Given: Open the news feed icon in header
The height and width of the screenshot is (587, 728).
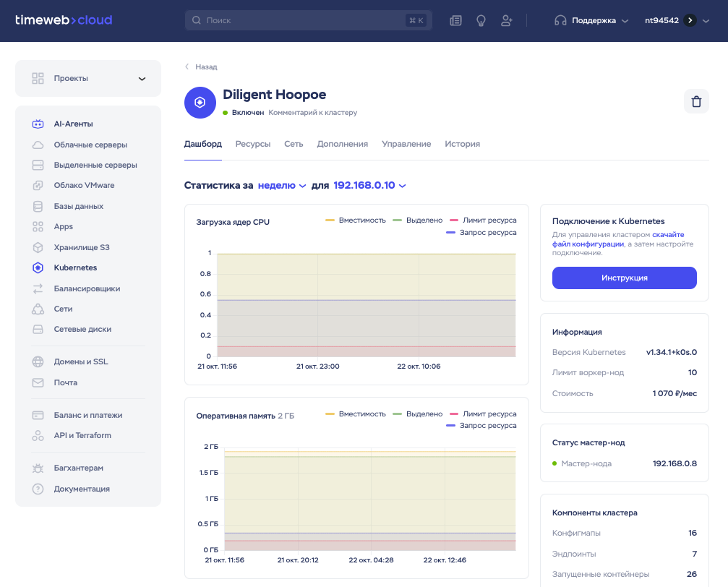Looking at the screenshot, I should coord(455,21).
